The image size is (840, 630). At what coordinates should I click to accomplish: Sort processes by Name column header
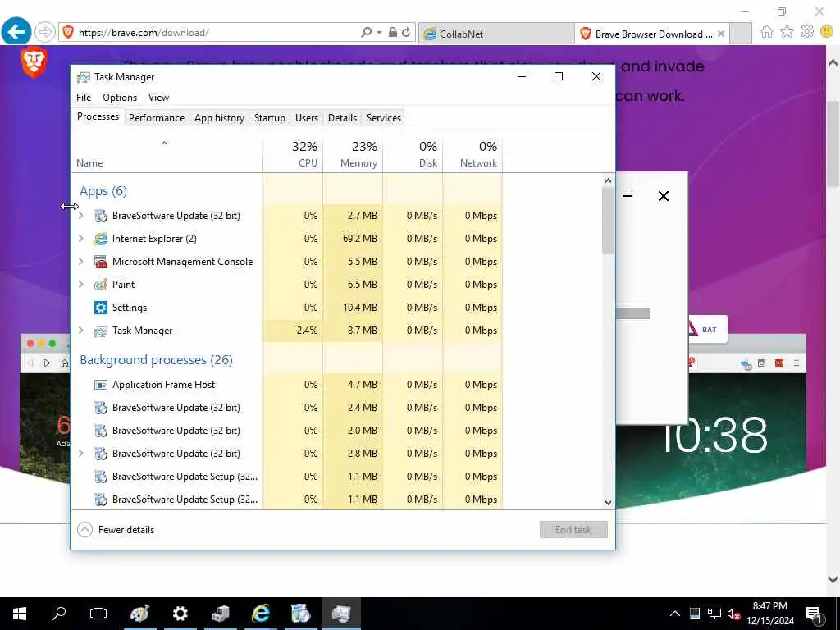click(167, 154)
